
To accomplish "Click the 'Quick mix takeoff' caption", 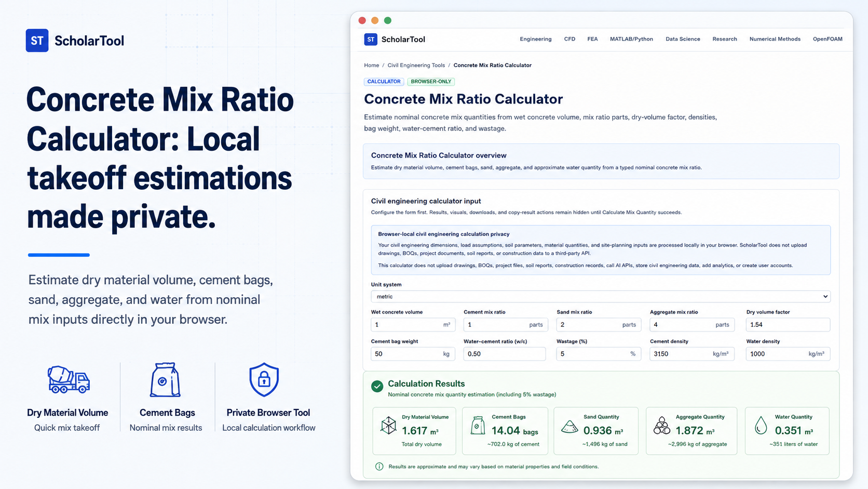I will [x=67, y=428].
